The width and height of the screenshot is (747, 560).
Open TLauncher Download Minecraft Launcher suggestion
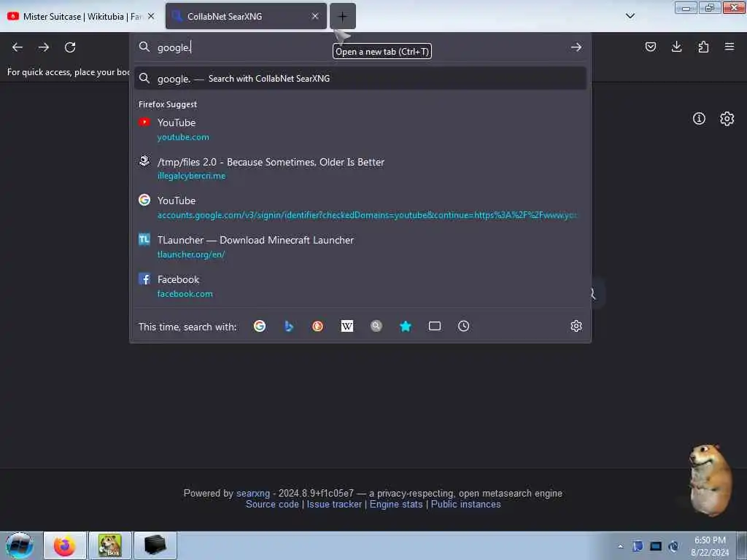click(360, 246)
